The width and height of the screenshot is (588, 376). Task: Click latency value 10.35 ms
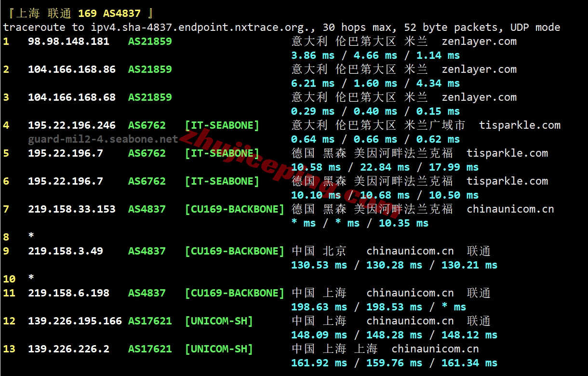(x=403, y=223)
